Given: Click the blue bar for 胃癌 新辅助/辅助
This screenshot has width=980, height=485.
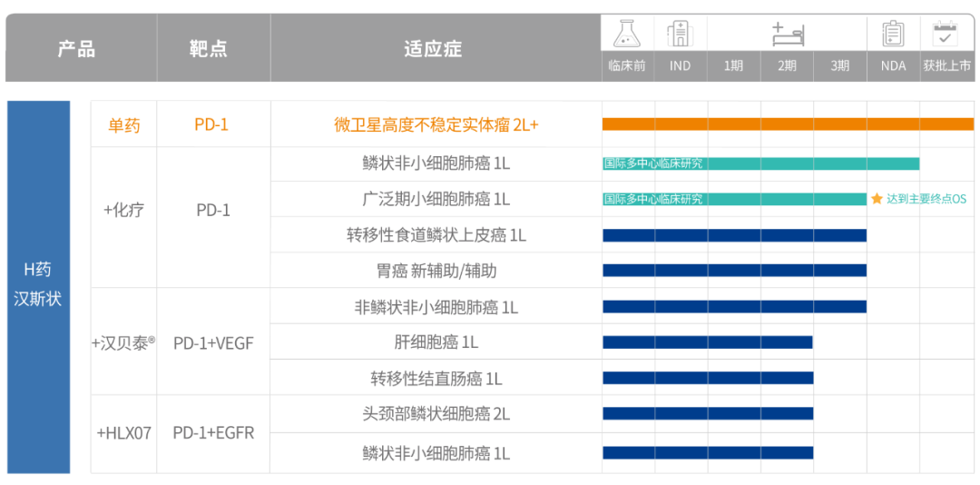Looking at the screenshot, I should (x=734, y=271).
